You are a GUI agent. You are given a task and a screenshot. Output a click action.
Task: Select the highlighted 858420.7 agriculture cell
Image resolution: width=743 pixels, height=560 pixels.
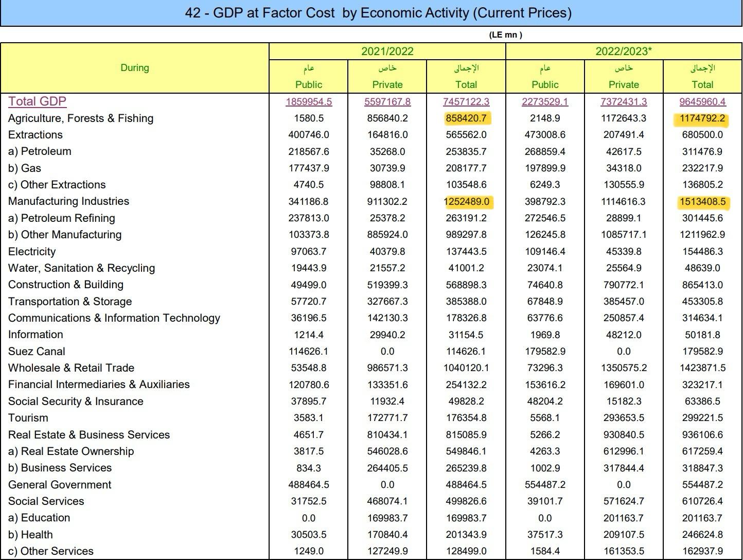coord(466,118)
